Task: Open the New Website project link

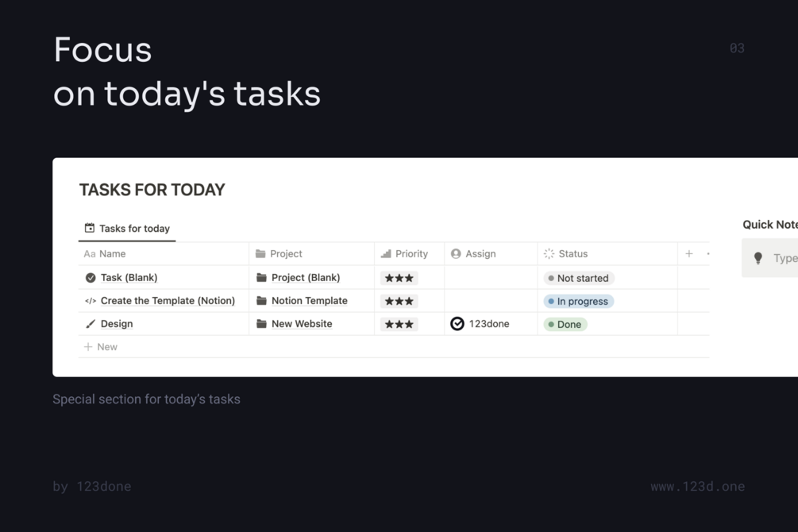Action: coord(302,324)
